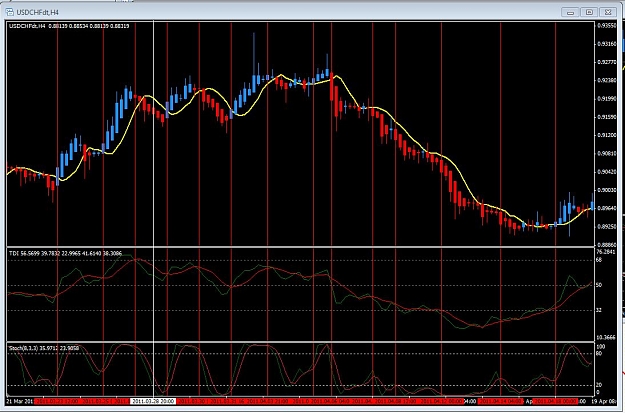The image size is (625, 413).
Task: Minimize the USDCHFdt,H4 chart window
Action: click(x=570, y=12)
